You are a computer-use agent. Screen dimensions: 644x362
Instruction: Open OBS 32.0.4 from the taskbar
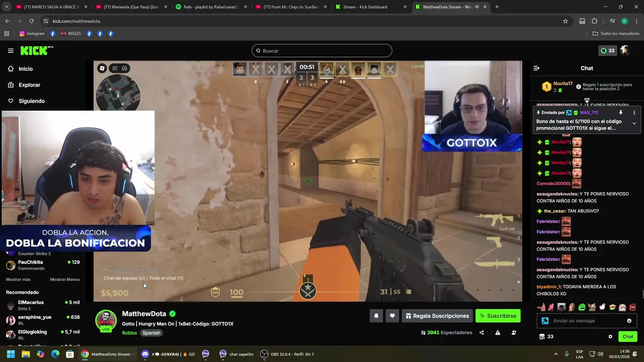[287, 354]
